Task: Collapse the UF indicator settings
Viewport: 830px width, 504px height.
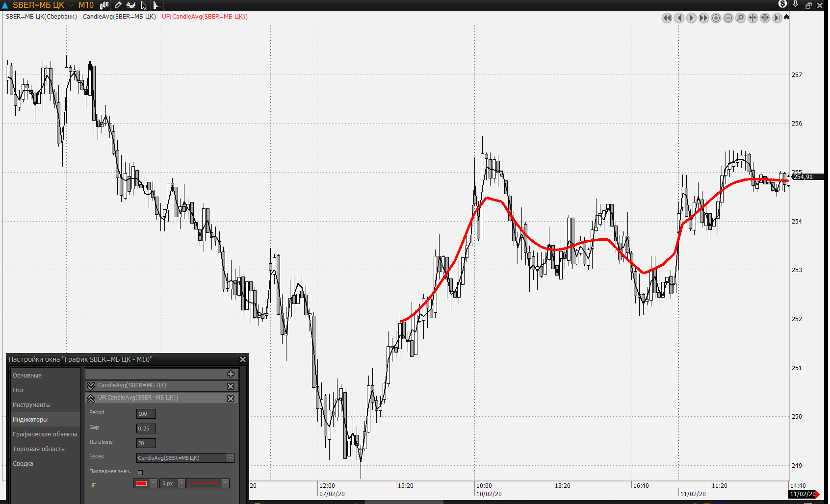Action: [91, 399]
